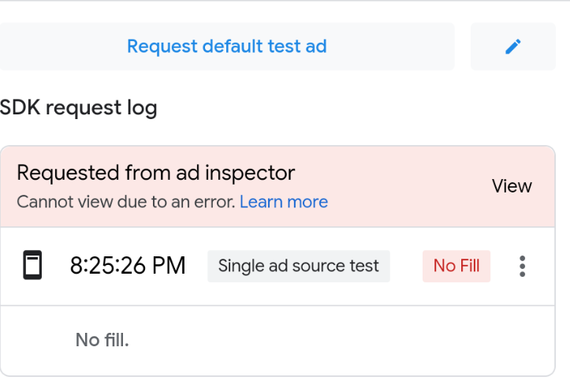This screenshot has width=570, height=392.
Task: Open the three-dot more options menu
Action: 522,267
